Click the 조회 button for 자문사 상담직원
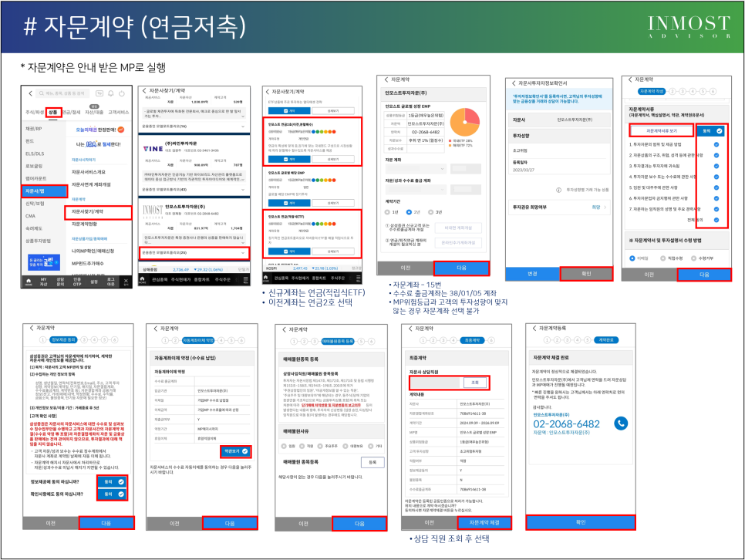The height and width of the screenshot is (560, 745). (x=474, y=383)
